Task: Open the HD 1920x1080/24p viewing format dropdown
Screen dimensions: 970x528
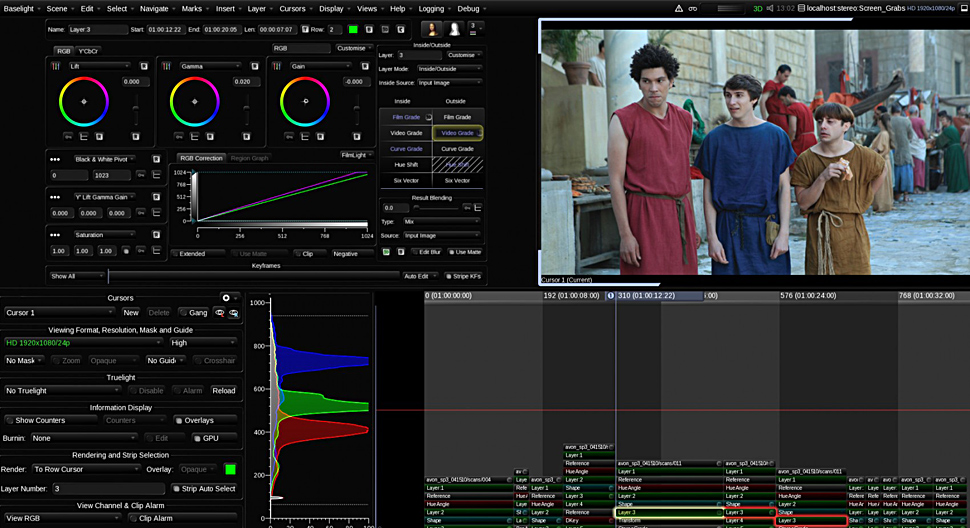Action: pyautogui.click(x=83, y=343)
